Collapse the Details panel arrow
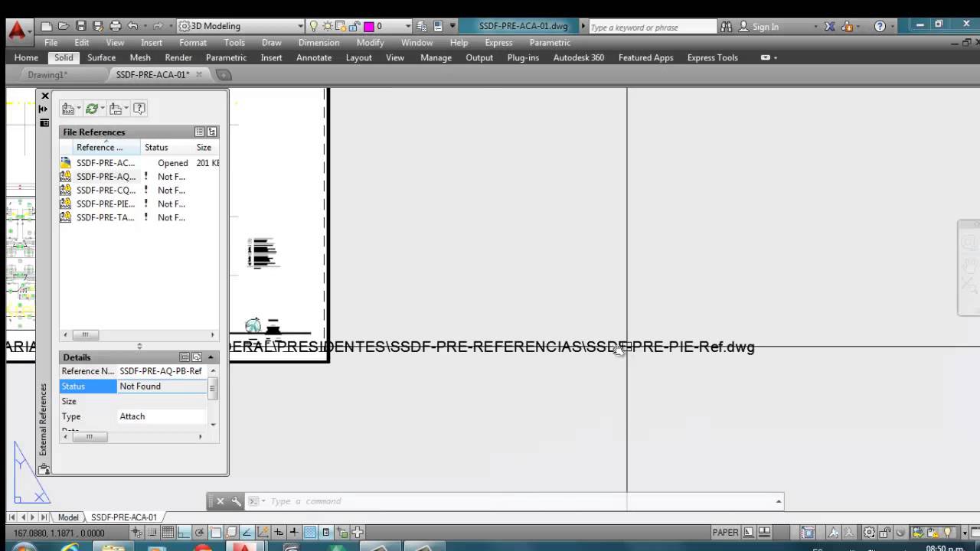The image size is (980, 551). click(x=211, y=357)
